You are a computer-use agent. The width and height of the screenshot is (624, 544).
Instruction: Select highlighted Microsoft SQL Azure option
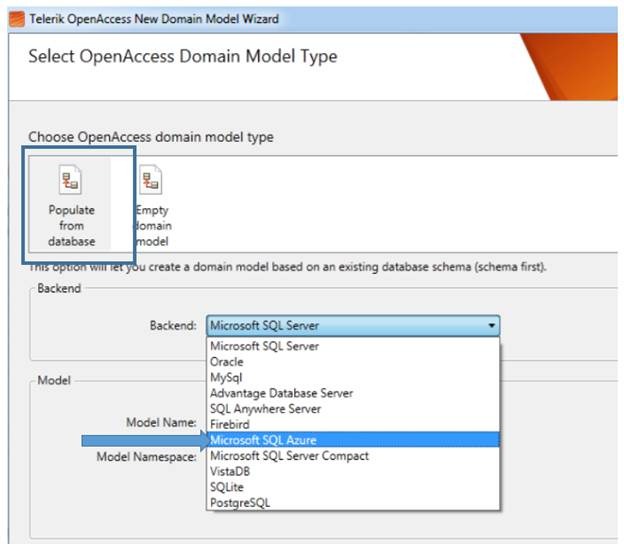[263, 440]
